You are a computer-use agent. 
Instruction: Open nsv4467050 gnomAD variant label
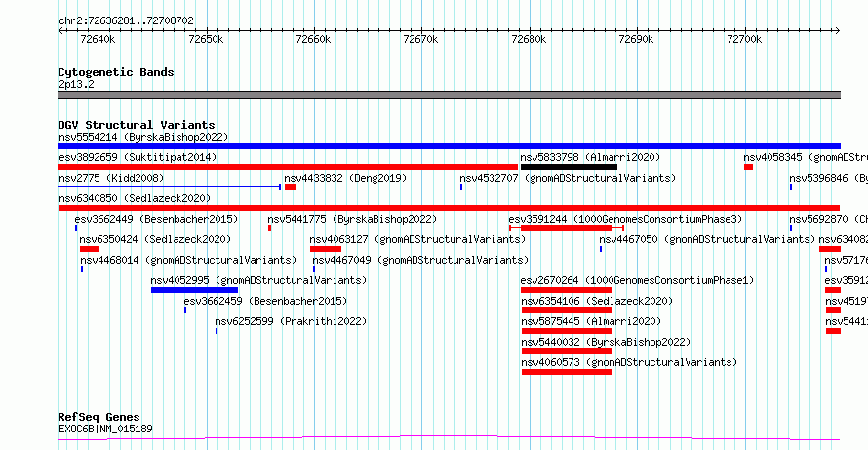pyautogui.click(x=707, y=239)
